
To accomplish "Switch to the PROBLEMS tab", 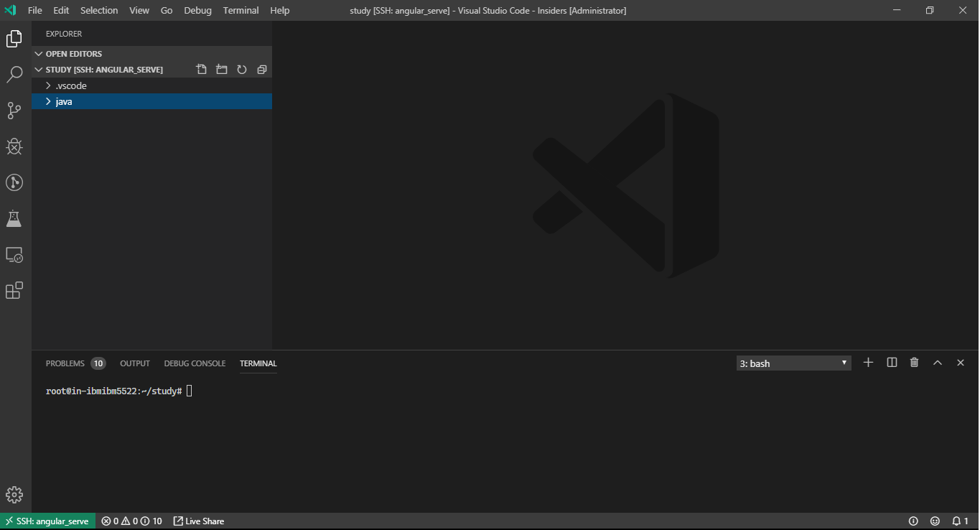I will [x=65, y=363].
